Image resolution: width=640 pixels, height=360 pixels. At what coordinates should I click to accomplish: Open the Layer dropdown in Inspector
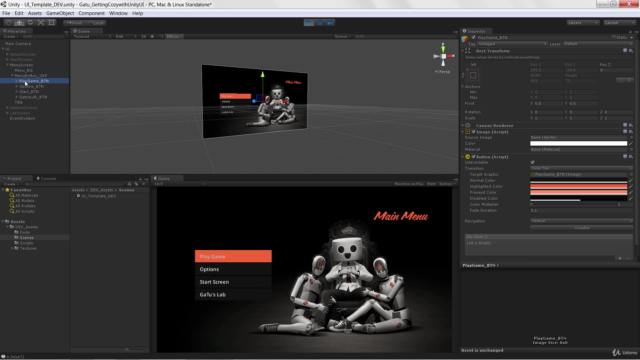(598, 44)
